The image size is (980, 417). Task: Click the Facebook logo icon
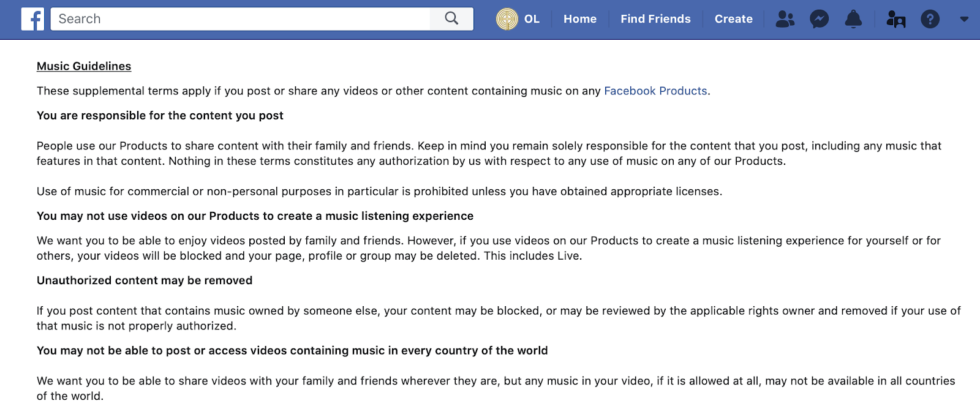pyautogui.click(x=32, y=19)
